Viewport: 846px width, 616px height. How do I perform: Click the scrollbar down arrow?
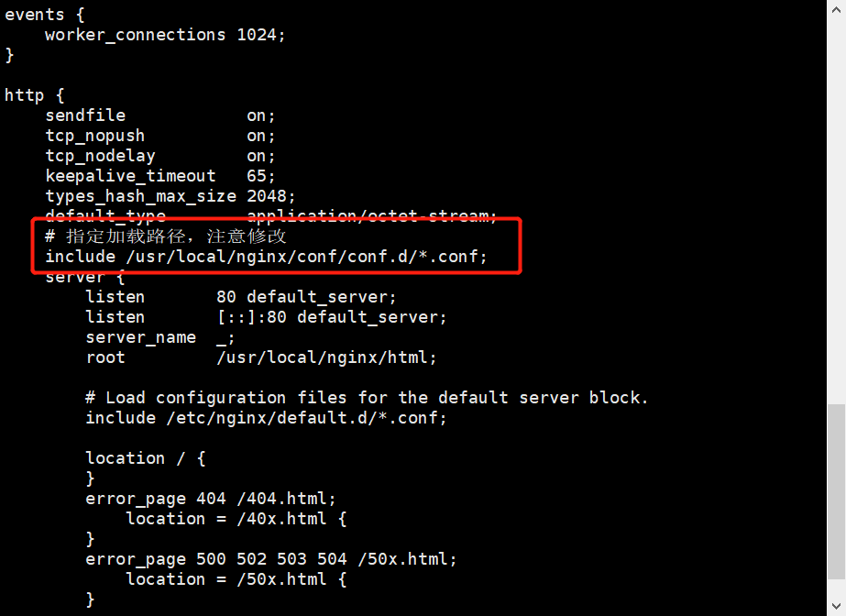pos(835,607)
